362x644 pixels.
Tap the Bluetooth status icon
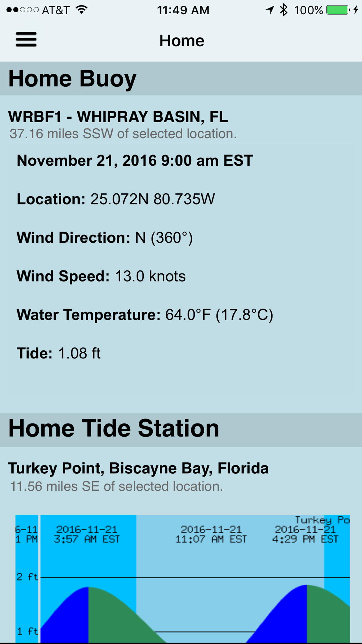pyautogui.click(x=283, y=10)
